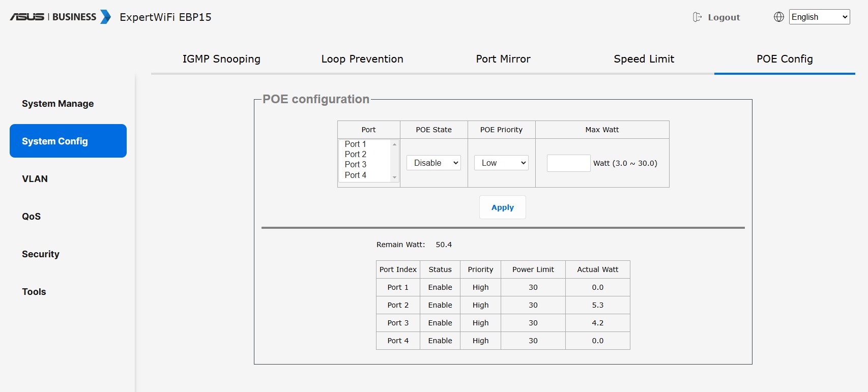Select Port 2 in the port list

(x=356, y=154)
